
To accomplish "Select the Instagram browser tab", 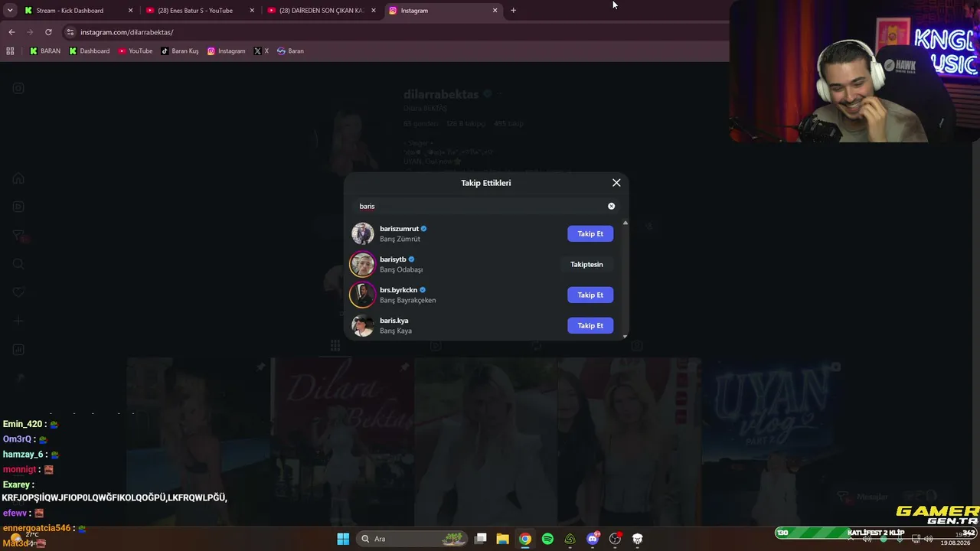I will [443, 11].
